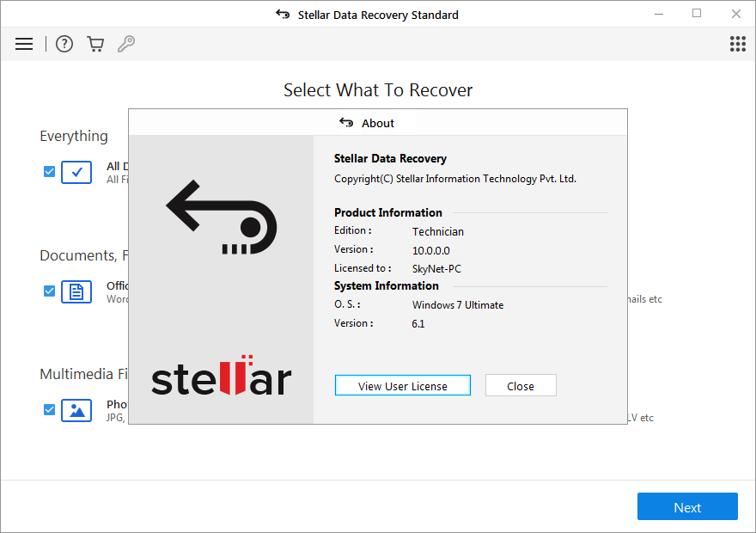Open the hamburger menu
The height and width of the screenshot is (533, 756).
click(24, 44)
